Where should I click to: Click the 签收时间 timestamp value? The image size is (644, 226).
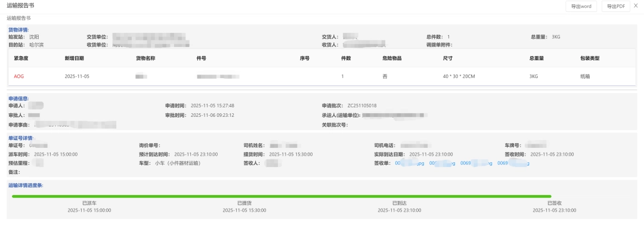click(552, 154)
